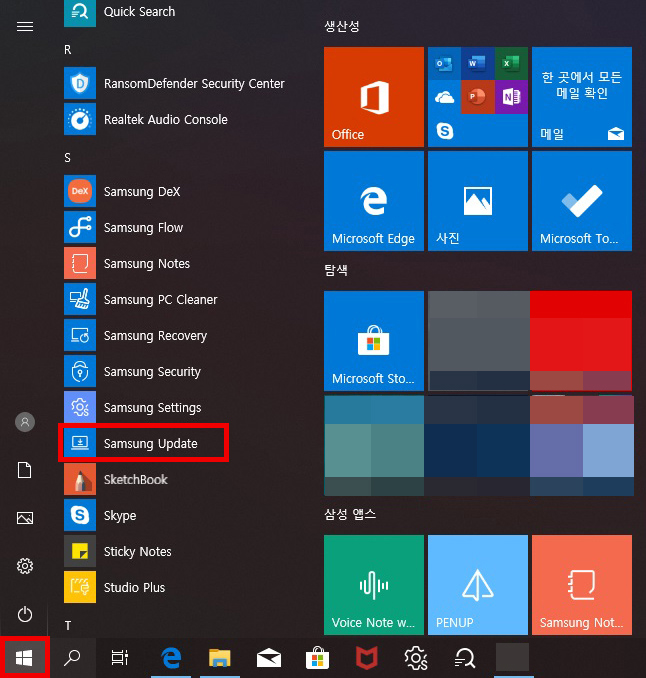Open the PENUP tile
The height and width of the screenshot is (678, 646).
pos(478,585)
